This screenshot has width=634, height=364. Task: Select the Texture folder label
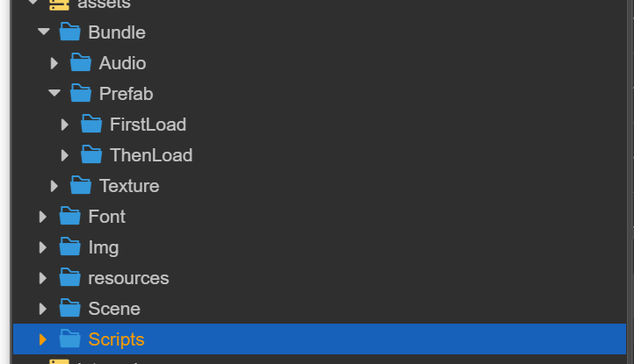pos(129,186)
